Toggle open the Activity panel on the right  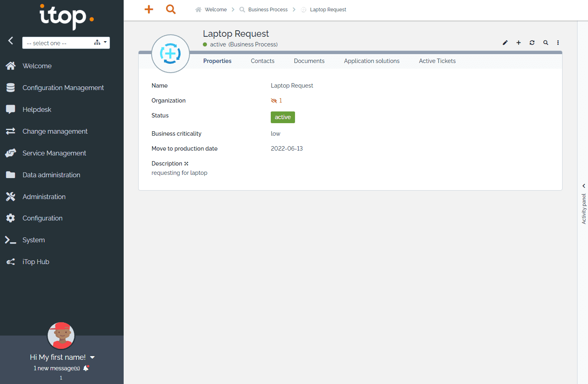584,186
